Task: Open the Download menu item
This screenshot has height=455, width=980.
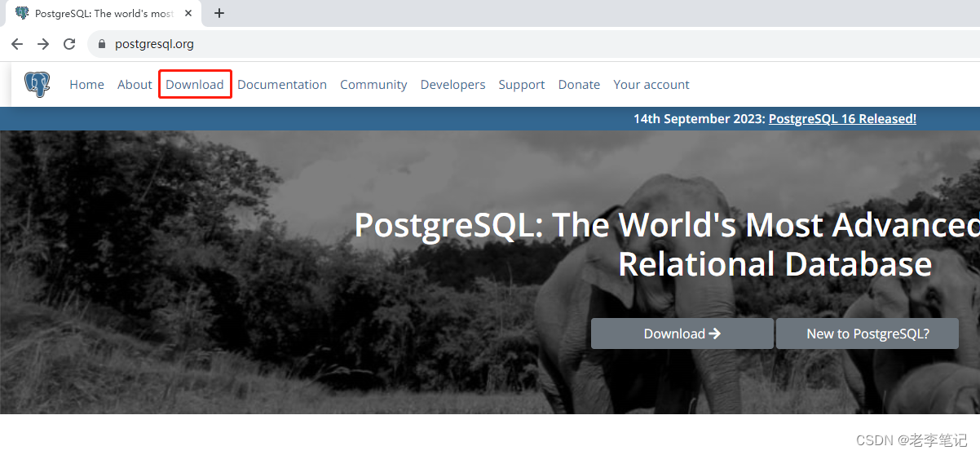Action: pyautogui.click(x=195, y=85)
